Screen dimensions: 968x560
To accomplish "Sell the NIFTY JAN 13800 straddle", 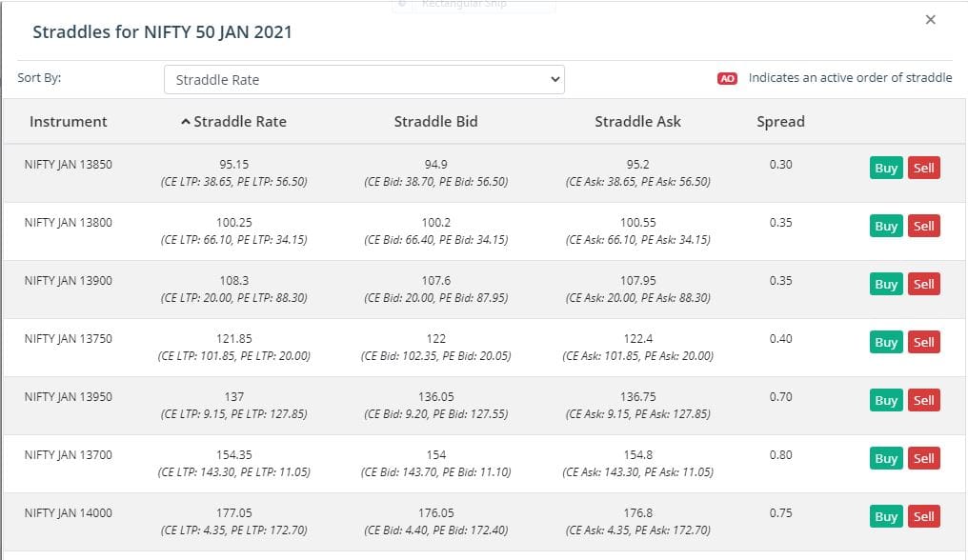I will tap(923, 226).
